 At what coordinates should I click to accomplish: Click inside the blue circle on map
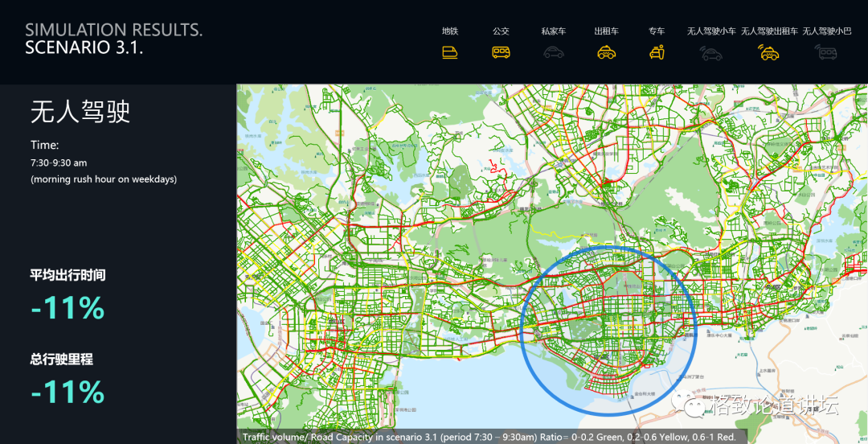609,331
